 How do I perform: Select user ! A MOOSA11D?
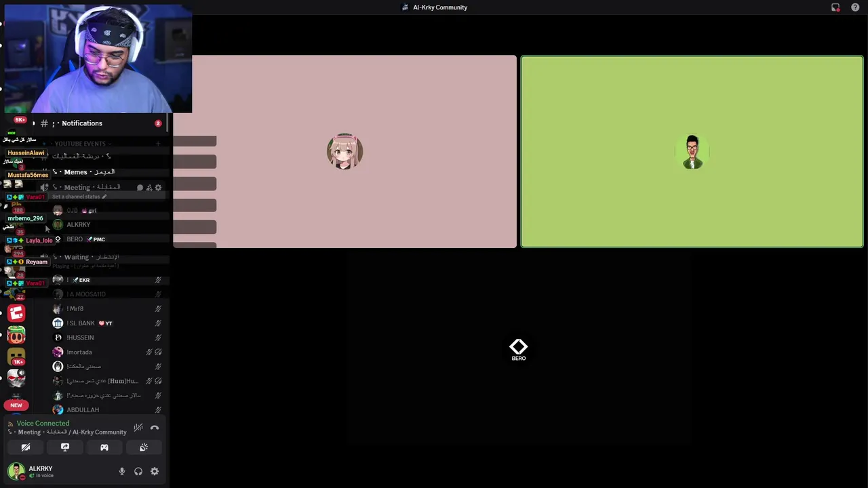click(x=108, y=294)
